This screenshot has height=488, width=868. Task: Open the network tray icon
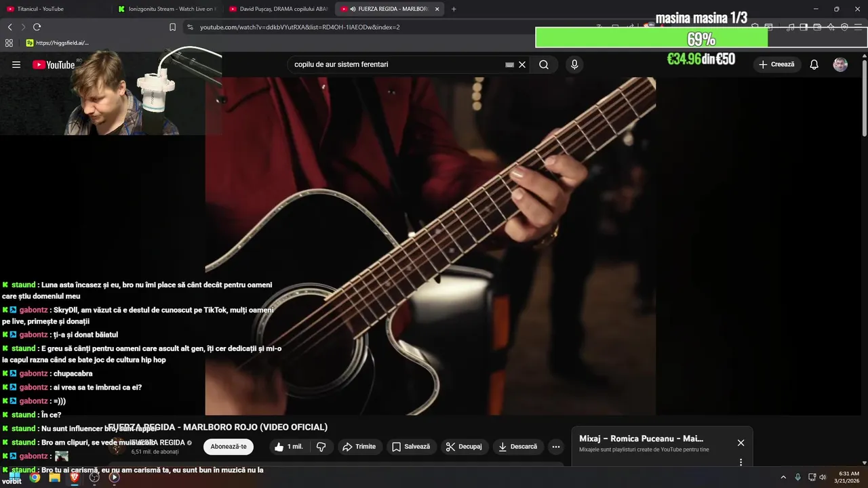pos(812,477)
